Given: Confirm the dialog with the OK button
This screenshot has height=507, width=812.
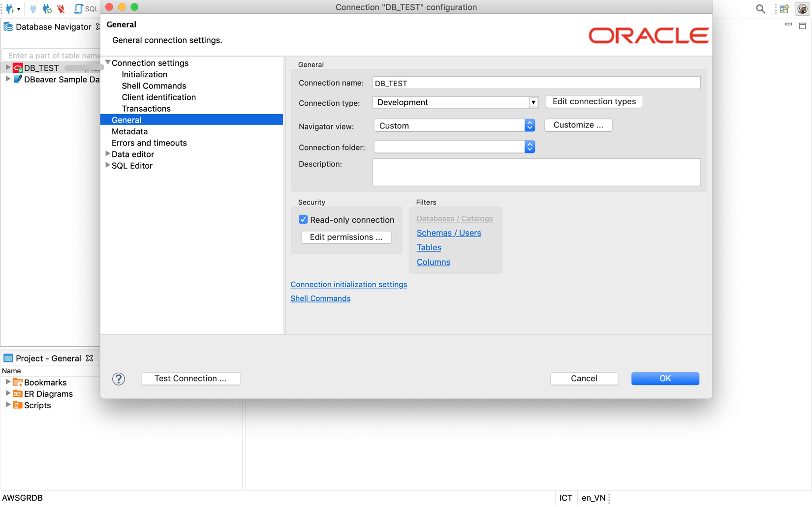Looking at the screenshot, I should (665, 378).
